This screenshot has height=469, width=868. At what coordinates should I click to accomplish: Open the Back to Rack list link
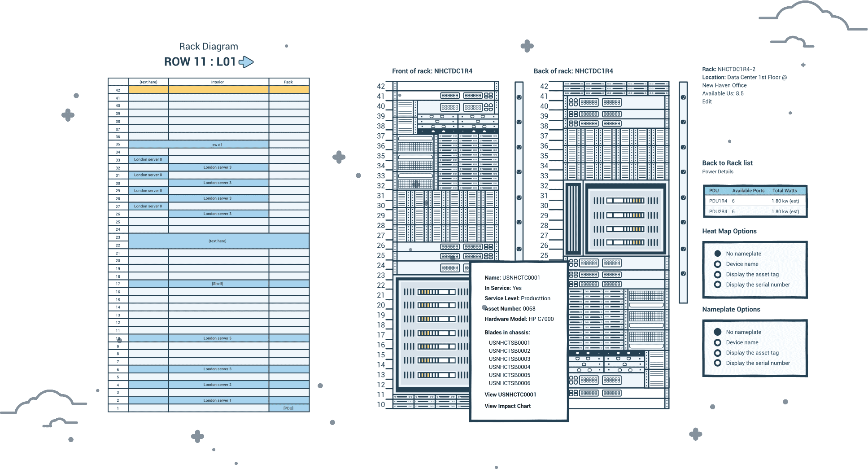[x=727, y=163]
